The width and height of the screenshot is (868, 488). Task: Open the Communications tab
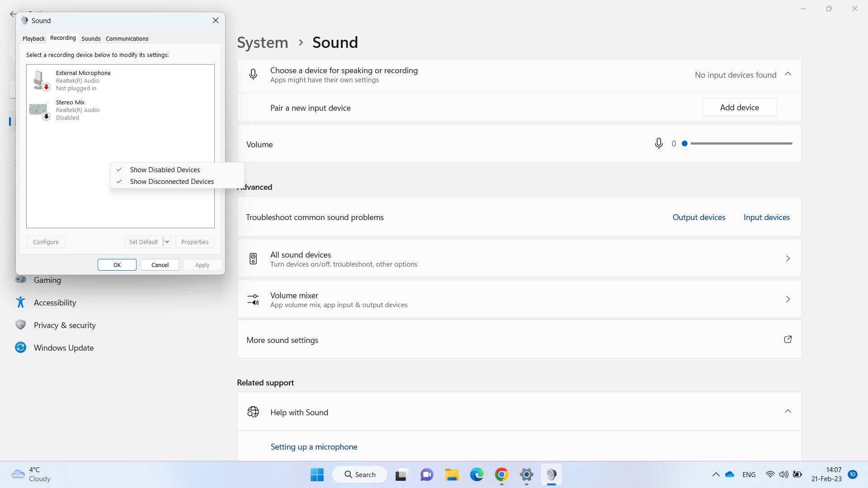point(127,38)
